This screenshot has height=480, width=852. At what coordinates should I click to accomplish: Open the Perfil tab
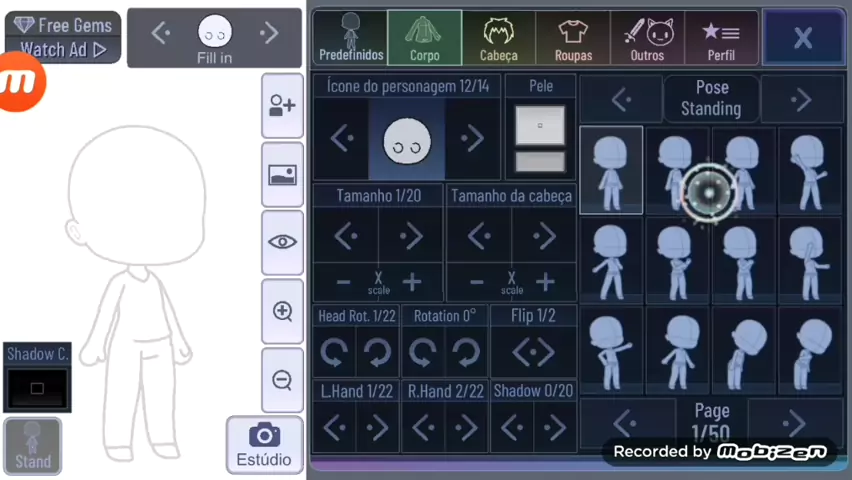click(720, 38)
